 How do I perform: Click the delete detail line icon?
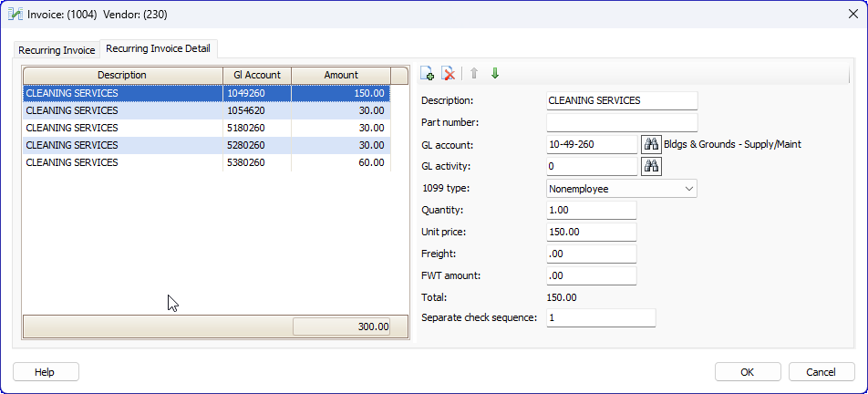click(x=448, y=74)
